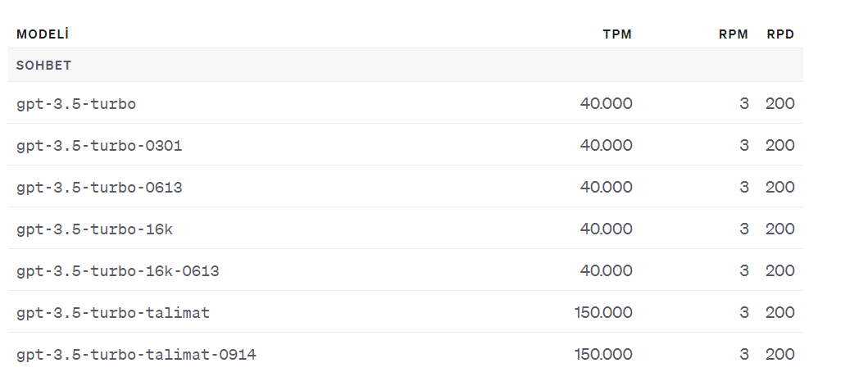Select the gpt-3.5-turbo-talimat-0914 model name
Viewport: 868px width, 372px height.
[x=136, y=354]
